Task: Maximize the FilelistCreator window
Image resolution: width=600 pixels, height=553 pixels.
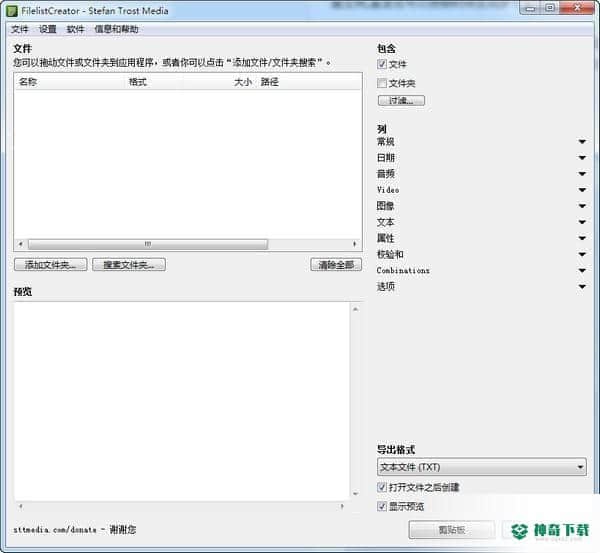Action: [550, 8]
